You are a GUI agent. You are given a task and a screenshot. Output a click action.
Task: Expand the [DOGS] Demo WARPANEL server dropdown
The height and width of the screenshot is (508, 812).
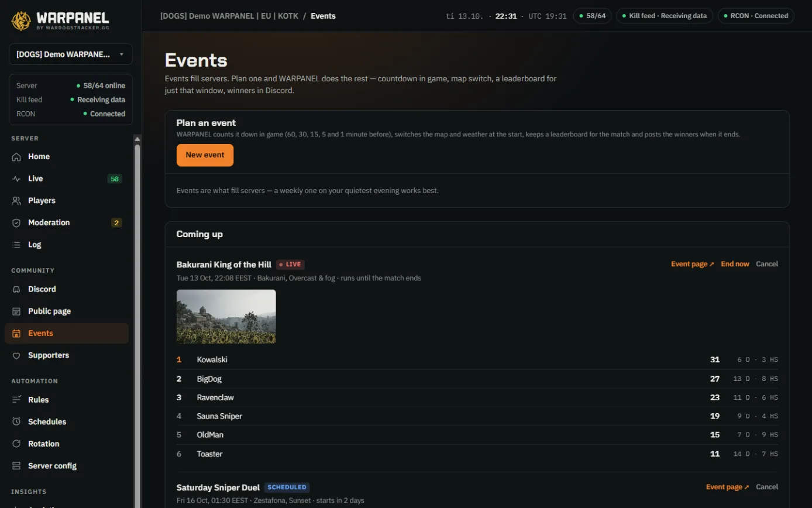(71, 54)
